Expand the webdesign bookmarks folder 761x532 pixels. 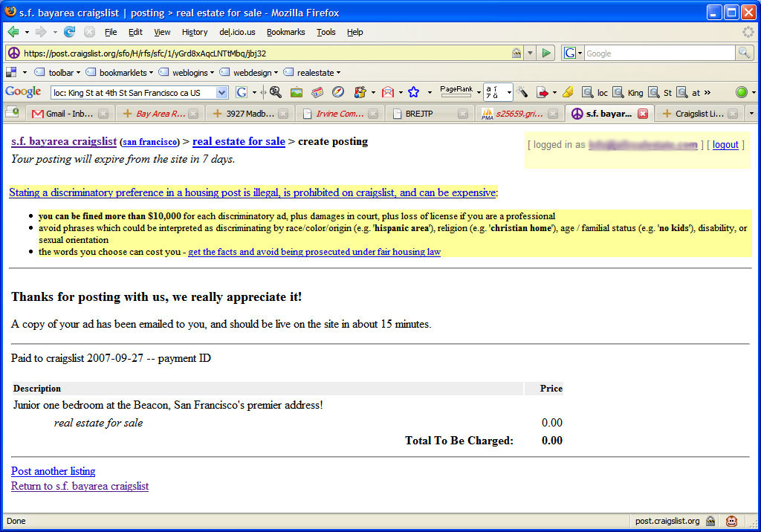tap(249, 73)
